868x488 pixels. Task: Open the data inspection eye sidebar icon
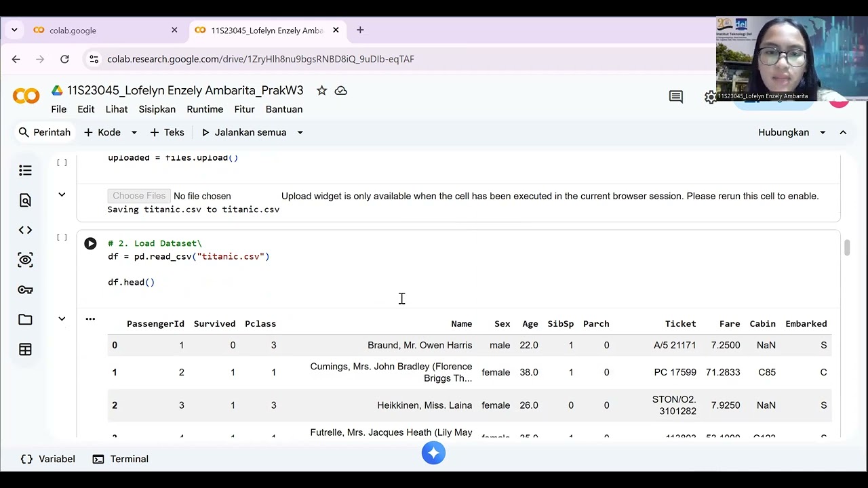point(25,260)
